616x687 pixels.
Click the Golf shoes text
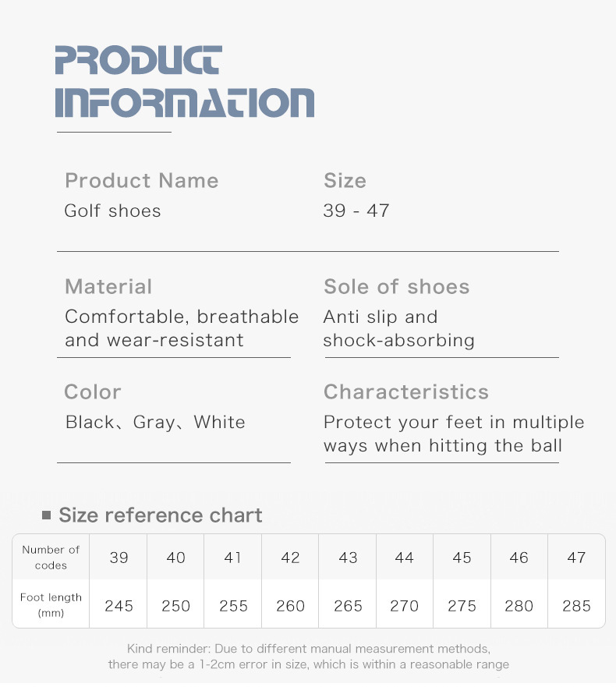click(112, 211)
